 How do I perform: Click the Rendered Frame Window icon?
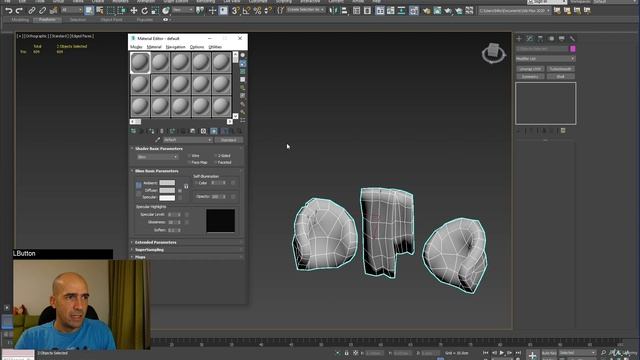(x=437, y=11)
